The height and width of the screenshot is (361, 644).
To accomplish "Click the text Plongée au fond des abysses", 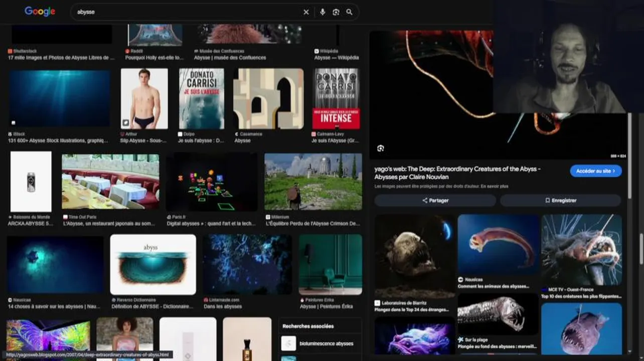I will click(x=497, y=346).
